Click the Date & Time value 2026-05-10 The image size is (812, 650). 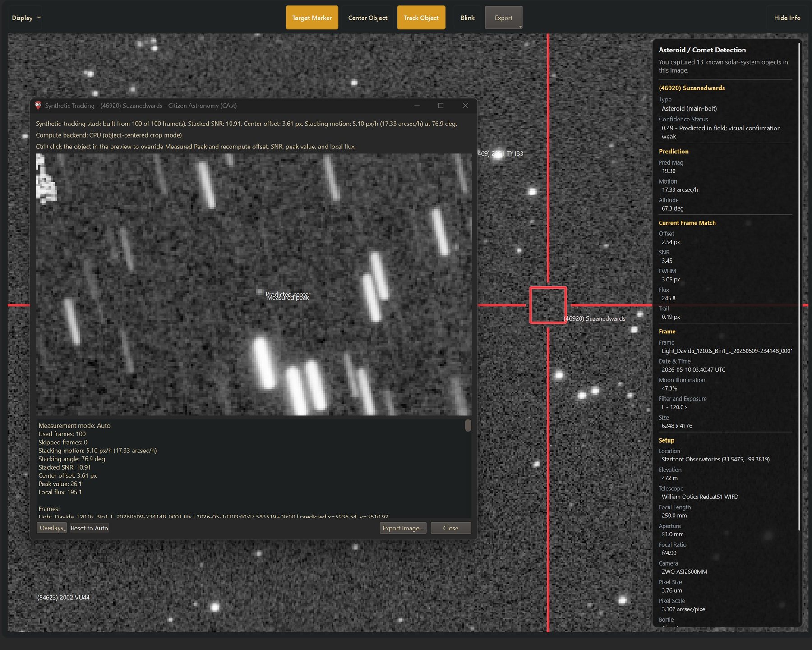coord(693,370)
